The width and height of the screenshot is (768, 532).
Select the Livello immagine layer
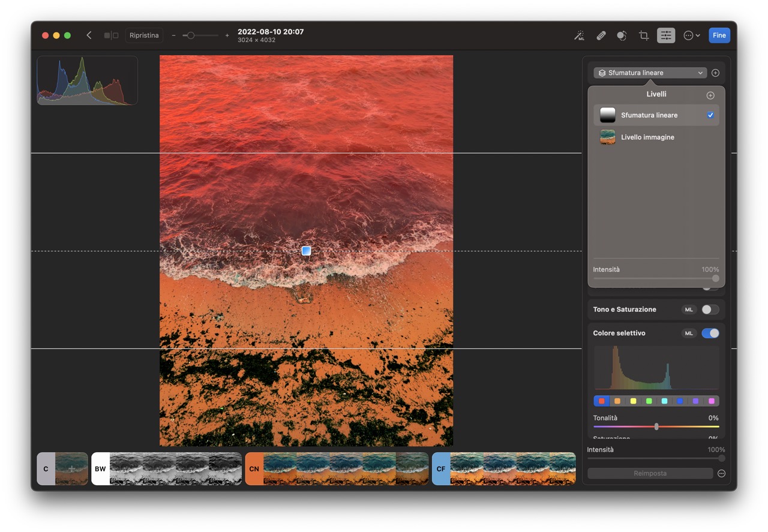point(648,137)
